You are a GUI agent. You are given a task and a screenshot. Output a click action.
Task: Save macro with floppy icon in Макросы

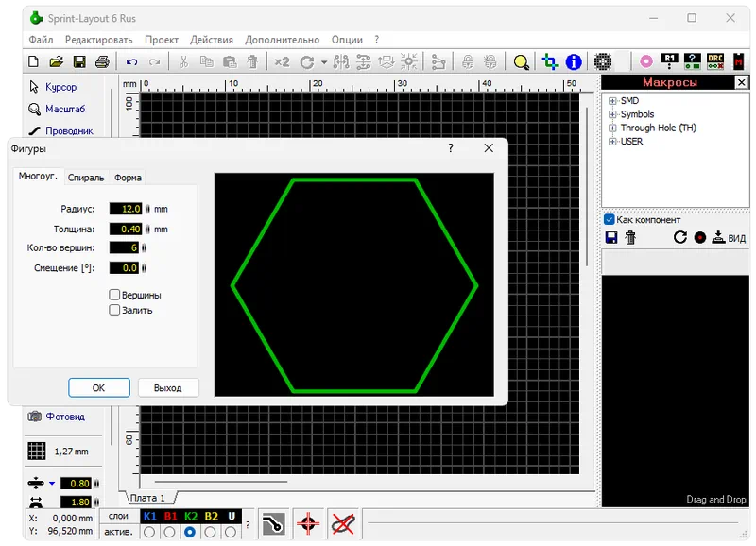pyautogui.click(x=611, y=238)
